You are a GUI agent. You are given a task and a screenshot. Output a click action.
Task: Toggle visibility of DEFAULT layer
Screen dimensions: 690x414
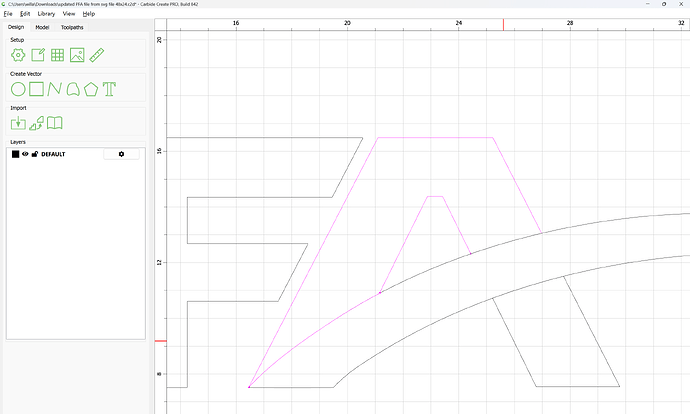click(25, 154)
